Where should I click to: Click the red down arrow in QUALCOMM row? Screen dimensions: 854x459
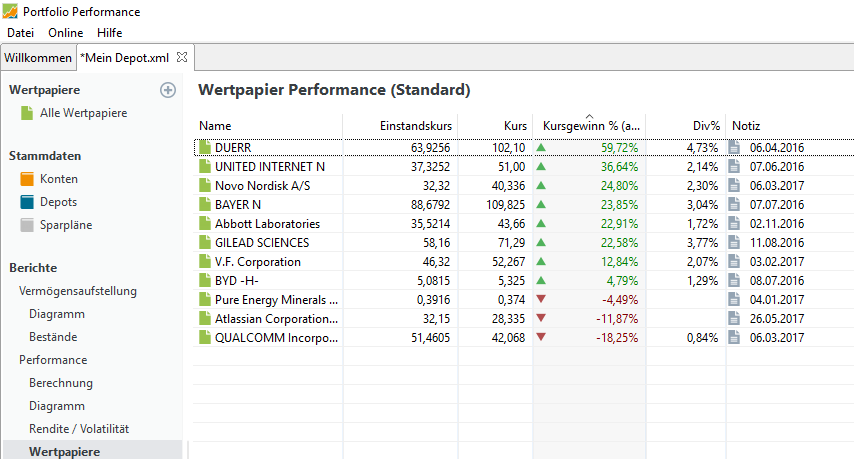(541, 337)
